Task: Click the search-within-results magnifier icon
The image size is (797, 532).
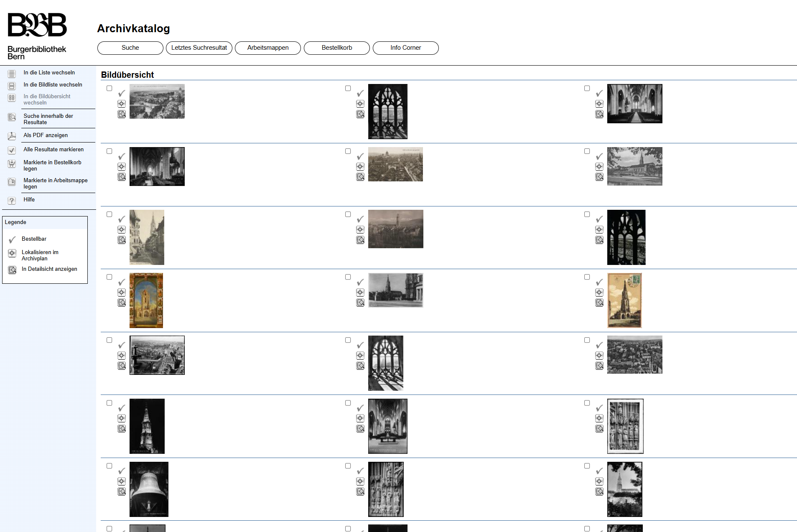Action: (12, 117)
